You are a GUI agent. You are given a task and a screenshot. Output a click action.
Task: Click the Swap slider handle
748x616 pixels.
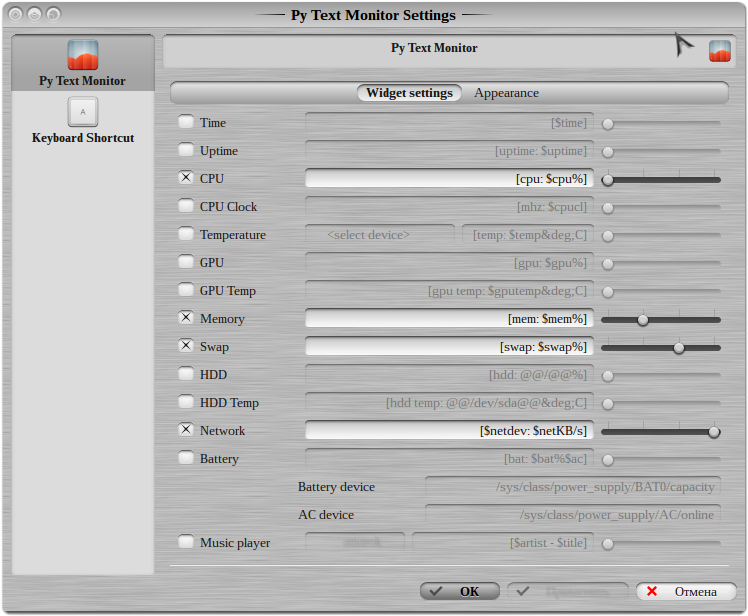(x=679, y=348)
